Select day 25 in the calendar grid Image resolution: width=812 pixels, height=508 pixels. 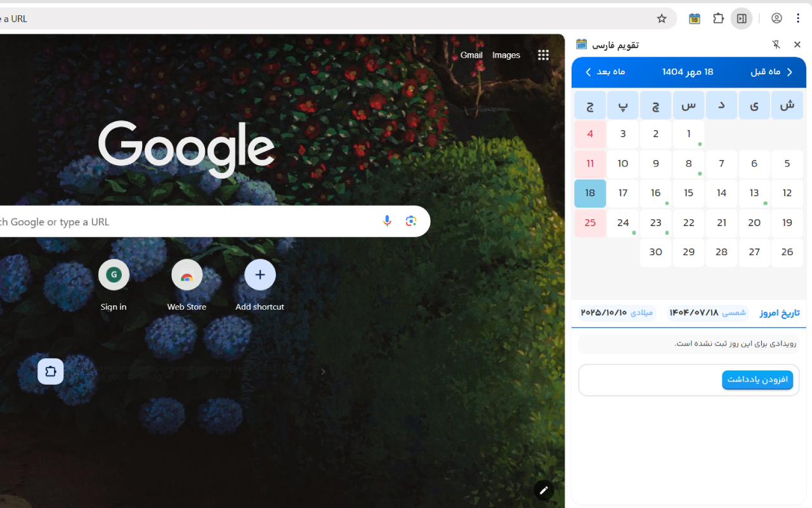[x=589, y=223]
